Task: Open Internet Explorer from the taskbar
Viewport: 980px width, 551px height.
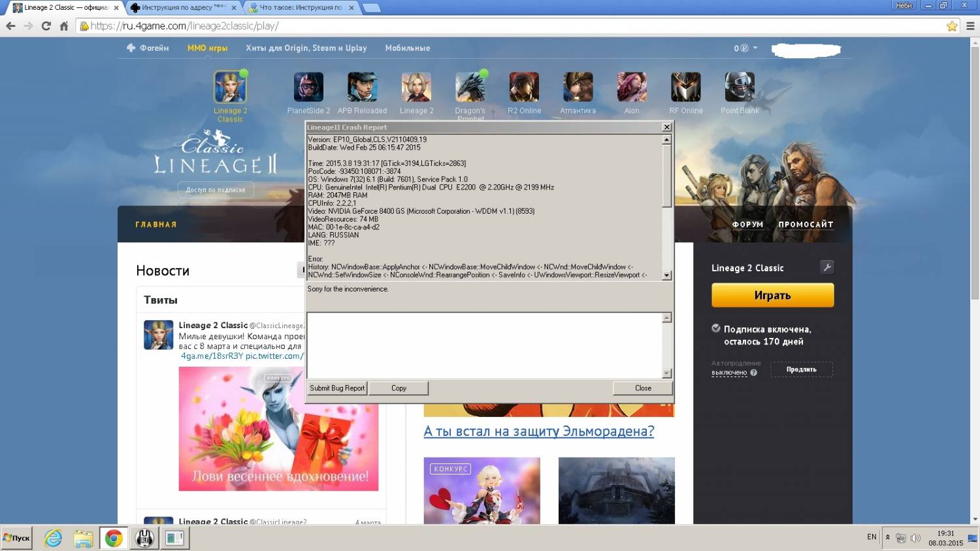Action: click(53, 539)
